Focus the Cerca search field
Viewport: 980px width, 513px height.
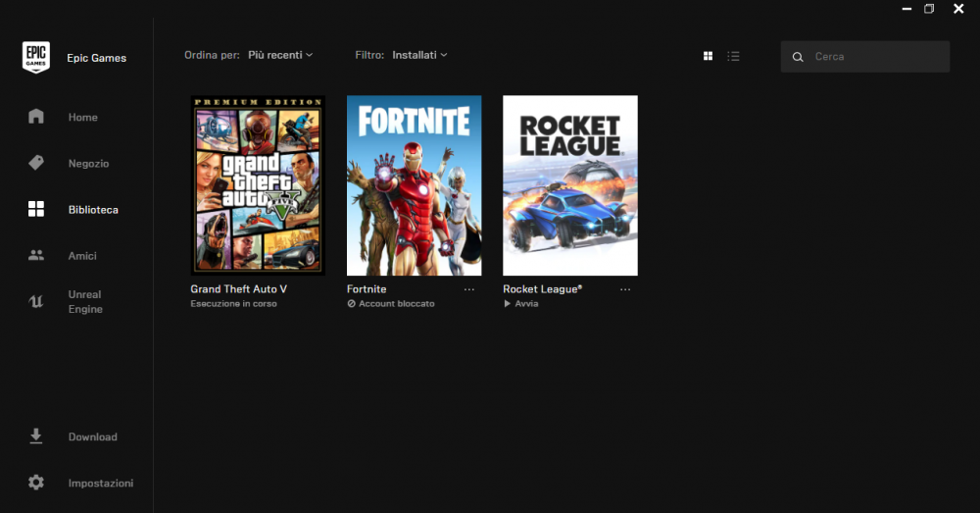click(865, 57)
